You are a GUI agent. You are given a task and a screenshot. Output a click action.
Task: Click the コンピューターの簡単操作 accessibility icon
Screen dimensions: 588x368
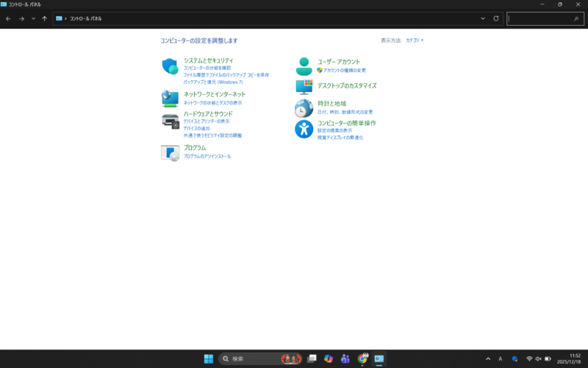tap(304, 130)
